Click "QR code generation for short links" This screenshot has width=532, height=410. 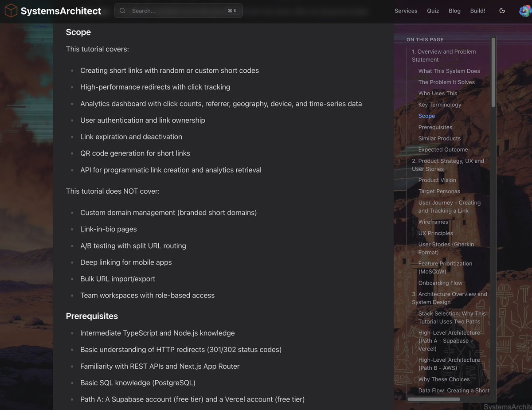pos(135,153)
